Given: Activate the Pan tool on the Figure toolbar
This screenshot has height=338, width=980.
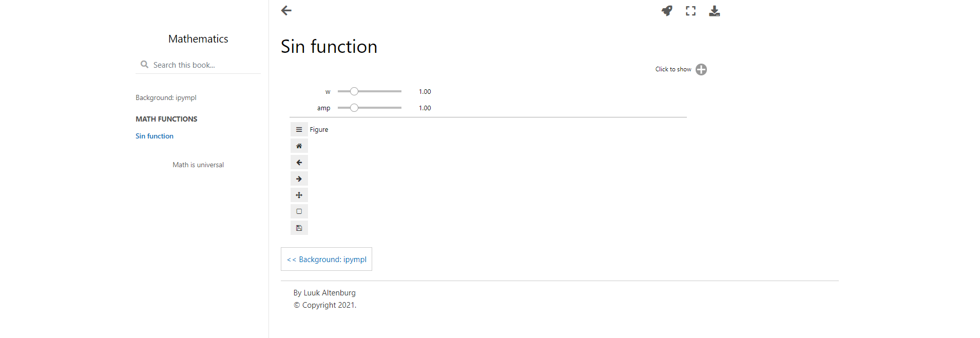Looking at the screenshot, I should pos(299,195).
